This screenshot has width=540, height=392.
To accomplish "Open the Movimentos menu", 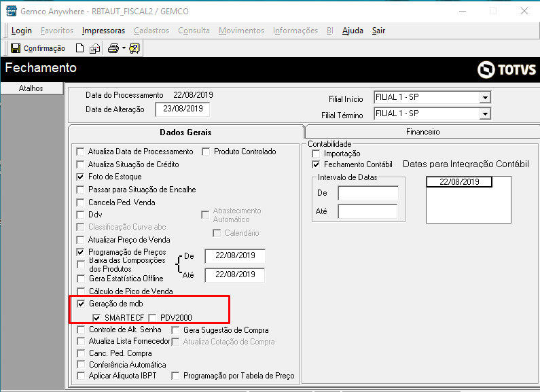I will tap(241, 31).
